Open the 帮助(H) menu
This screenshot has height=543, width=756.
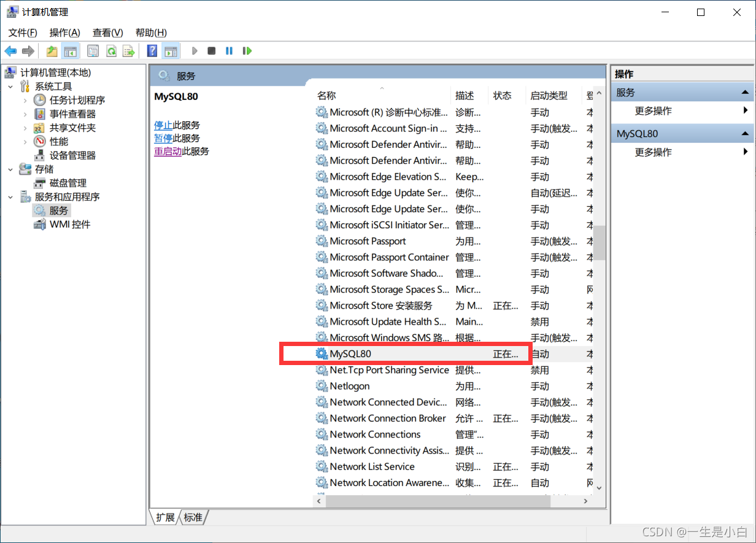[151, 33]
